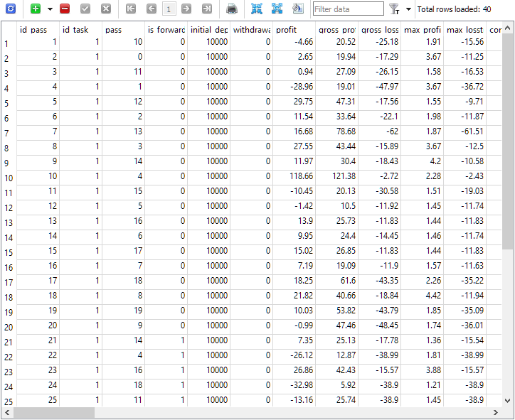Go to next page of rows
Viewport: 515px width, 420px height.
[186, 9]
